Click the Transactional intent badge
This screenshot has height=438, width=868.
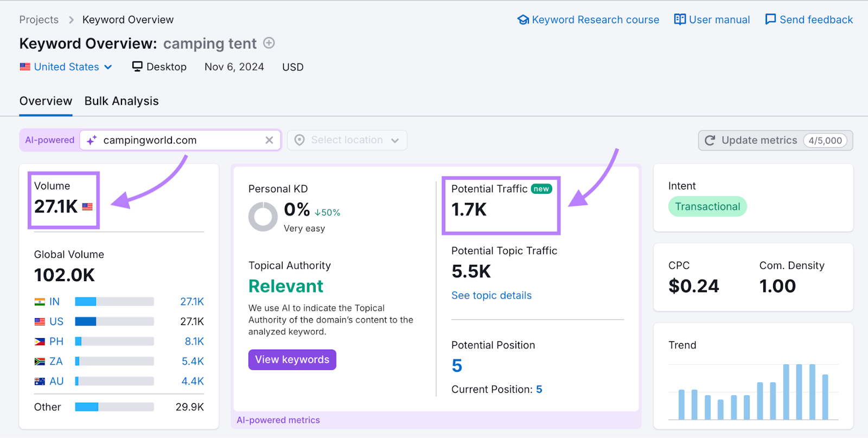point(707,207)
